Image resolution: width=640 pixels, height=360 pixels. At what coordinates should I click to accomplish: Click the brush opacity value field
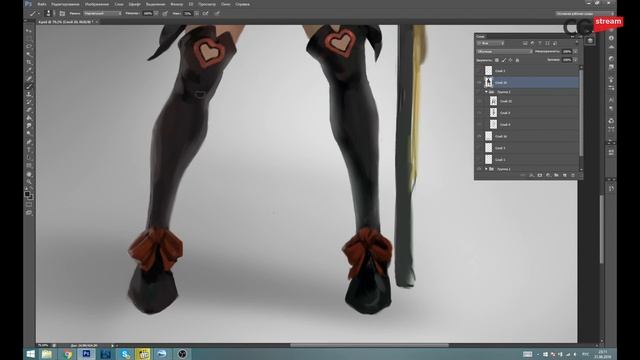click(x=148, y=13)
